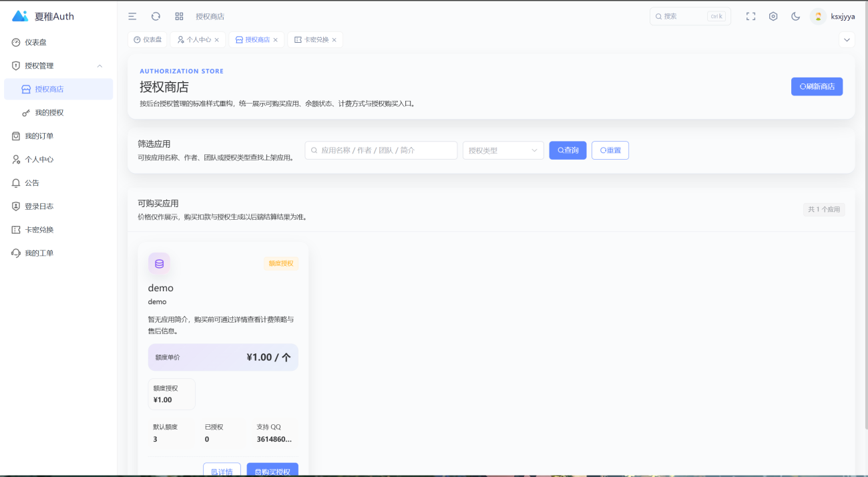Screen dimensions: 868x477
Task: Open 我的工单 in the sidebar
Action: (x=59, y=253)
